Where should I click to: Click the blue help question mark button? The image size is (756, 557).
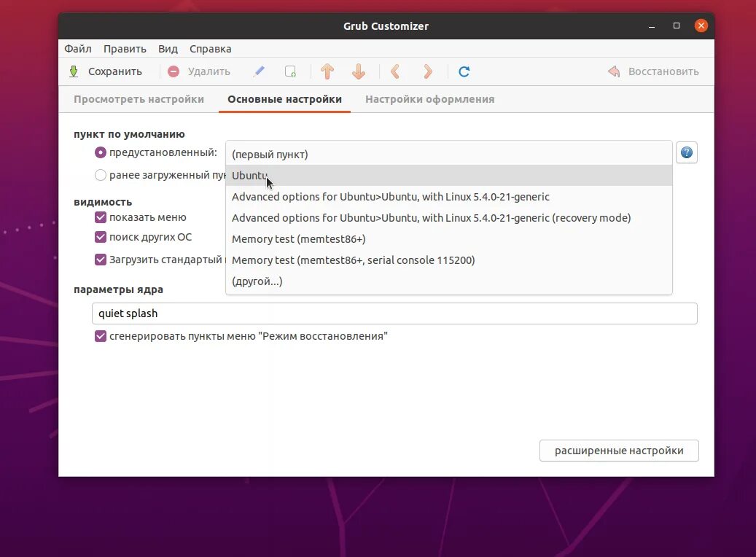point(687,153)
